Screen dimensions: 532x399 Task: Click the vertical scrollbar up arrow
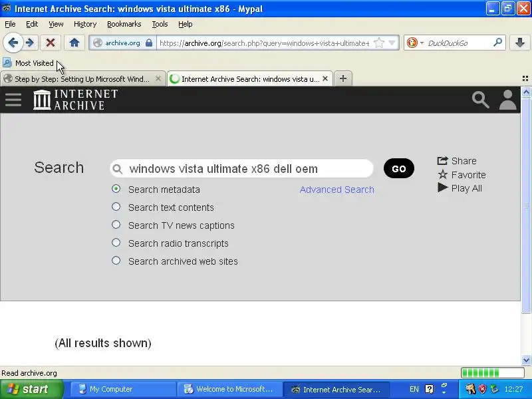526,92
